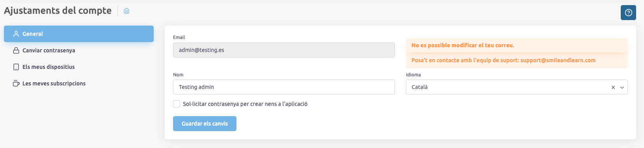
Task: Click the home icon beside the page title
Action: pos(127,11)
